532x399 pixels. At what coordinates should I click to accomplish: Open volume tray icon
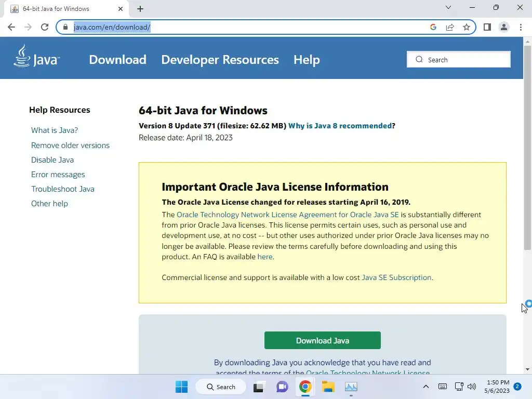point(472,387)
